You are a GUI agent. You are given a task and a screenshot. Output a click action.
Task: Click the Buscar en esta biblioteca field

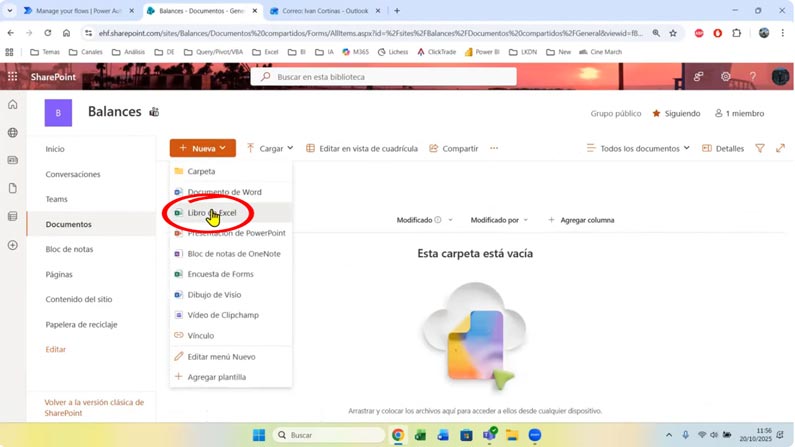click(x=384, y=77)
